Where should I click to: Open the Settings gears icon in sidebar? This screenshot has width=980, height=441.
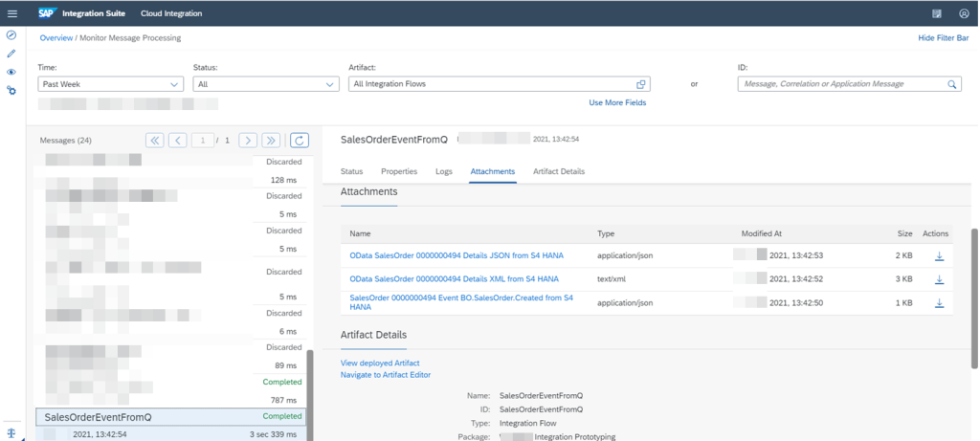(x=11, y=91)
